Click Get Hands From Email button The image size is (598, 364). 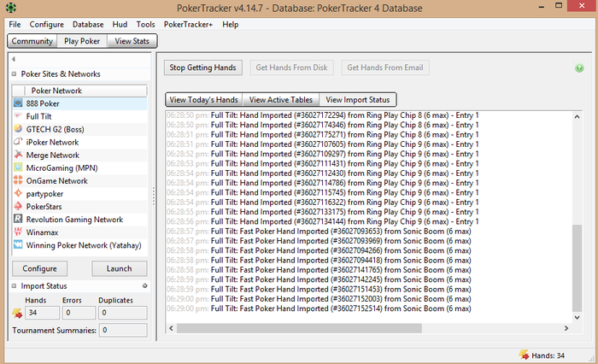385,68
